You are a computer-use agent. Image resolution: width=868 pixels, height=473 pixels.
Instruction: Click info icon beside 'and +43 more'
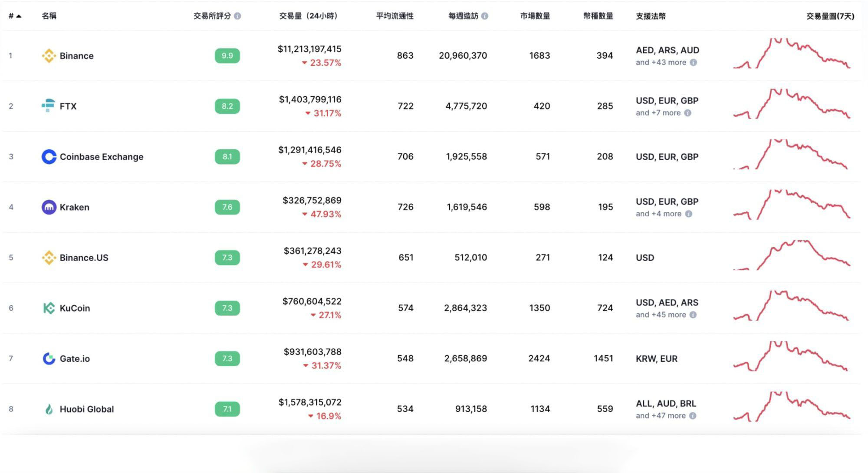(x=694, y=63)
